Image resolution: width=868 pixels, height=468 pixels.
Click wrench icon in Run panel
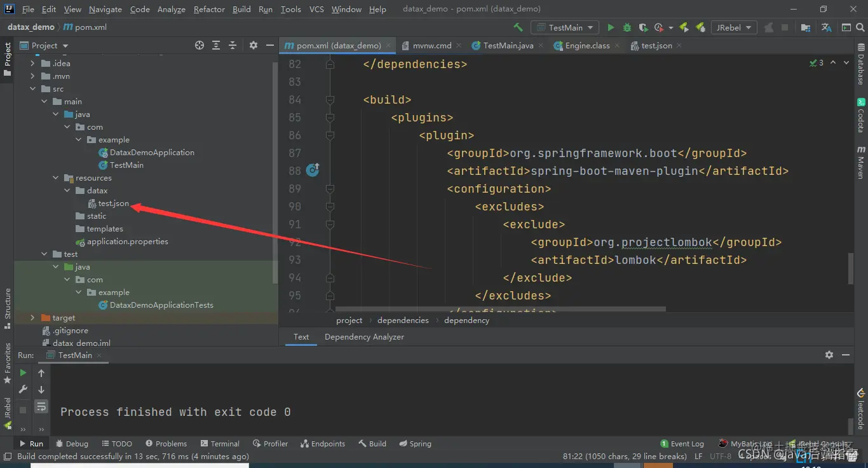point(24,390)
